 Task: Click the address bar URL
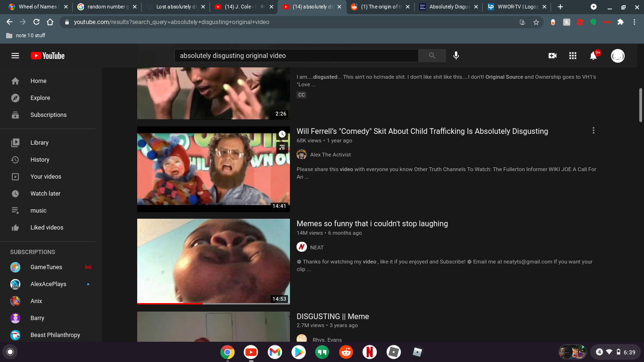(172, 22)
